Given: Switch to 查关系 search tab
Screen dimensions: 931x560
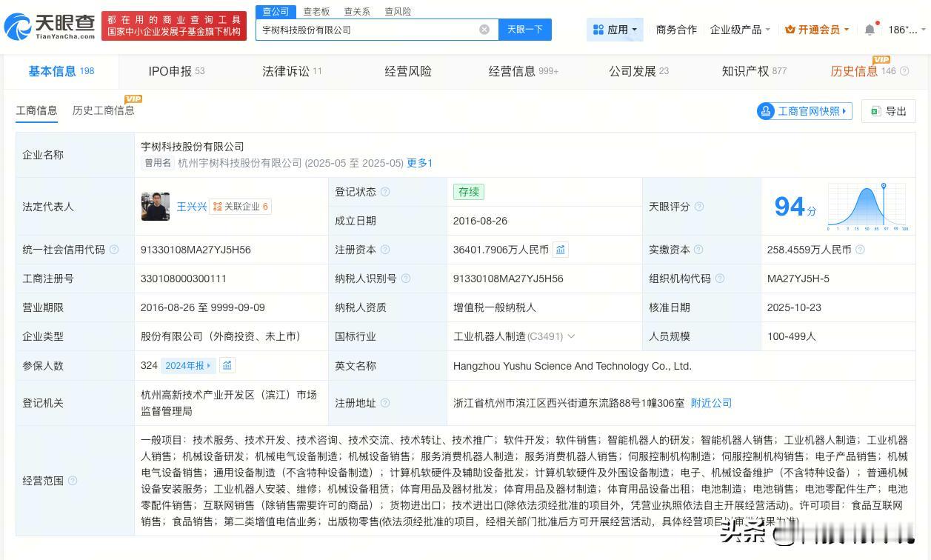Looking at the screenshot, I should click(357, 12).
